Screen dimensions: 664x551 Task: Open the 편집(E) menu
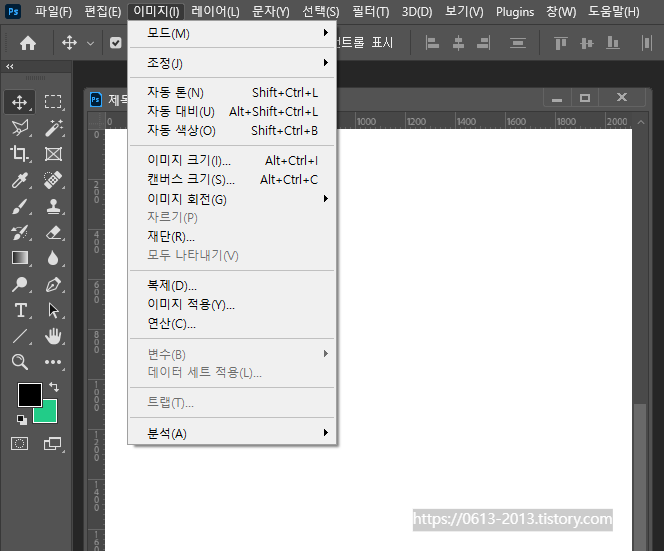[103, 11]
